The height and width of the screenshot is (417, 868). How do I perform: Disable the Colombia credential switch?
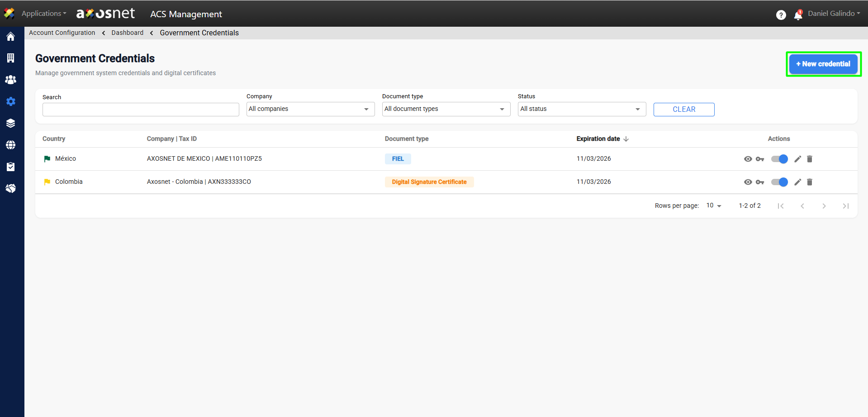click(x=779, y=182)
